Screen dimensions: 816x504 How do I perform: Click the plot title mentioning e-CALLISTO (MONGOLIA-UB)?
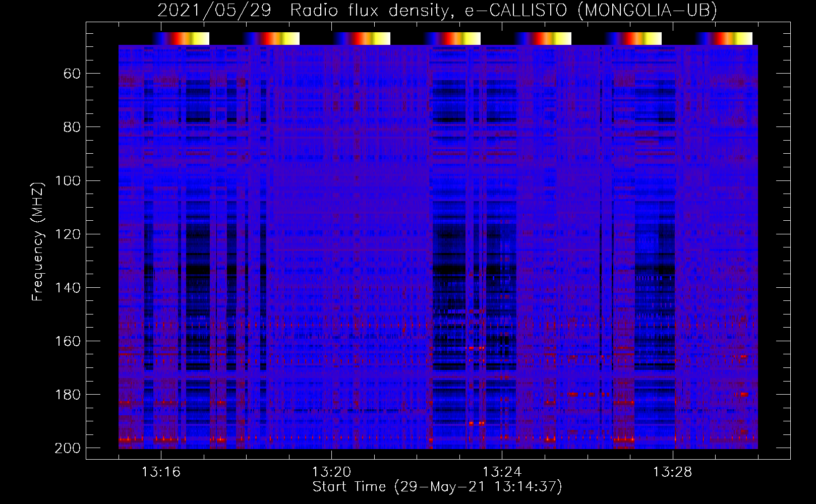pyautogui.click(x=437, y=10)
